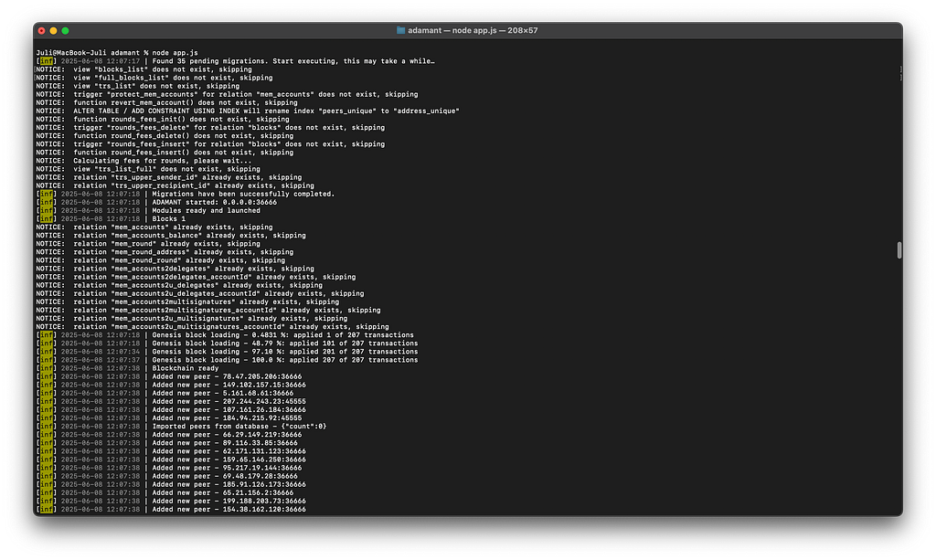Viewport: 936px width, 560px height.
Task: Click the 'Imported peers from database' log line
Action: click(182, 427)
